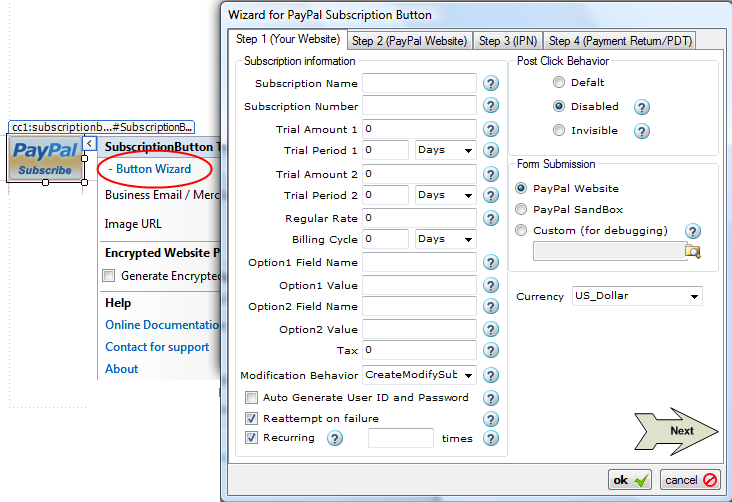The height and width of the screenshot is (502, 732).
Task: Click the Regular Rate input field
Action: pos(419,218)
